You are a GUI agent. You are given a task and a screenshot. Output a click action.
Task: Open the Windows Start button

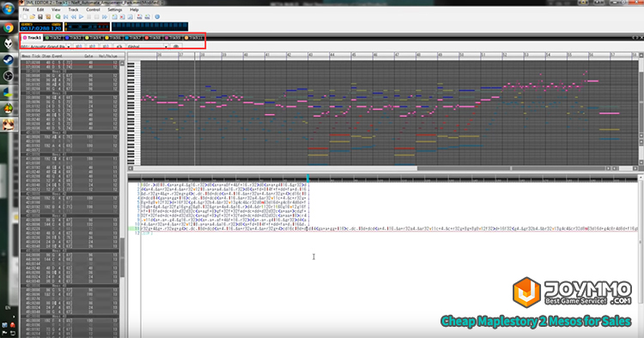coord(8,9)
